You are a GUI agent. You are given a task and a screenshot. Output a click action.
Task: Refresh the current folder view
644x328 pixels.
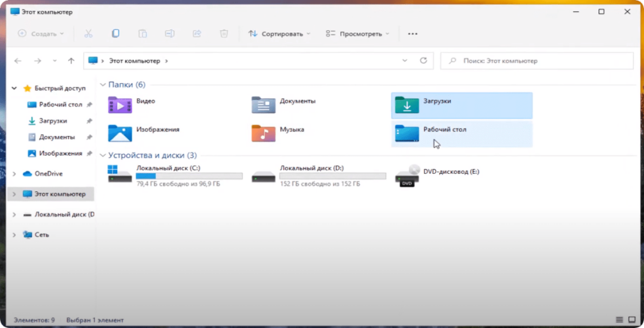[423, 60]
